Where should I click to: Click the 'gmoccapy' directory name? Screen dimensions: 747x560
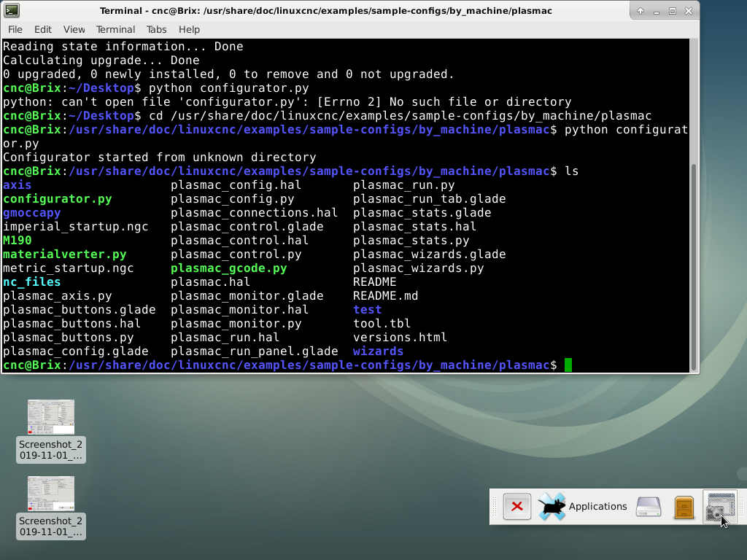tap(32, 213)
